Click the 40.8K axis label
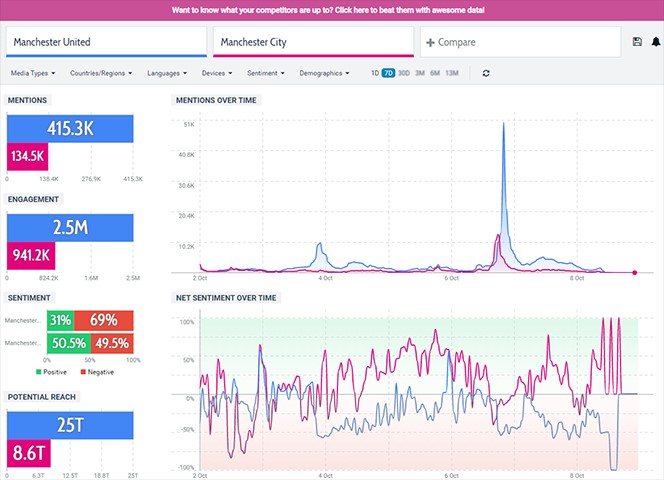Viewport: 664px width, 480px height. pyautogui.click(x=186, y=155)
